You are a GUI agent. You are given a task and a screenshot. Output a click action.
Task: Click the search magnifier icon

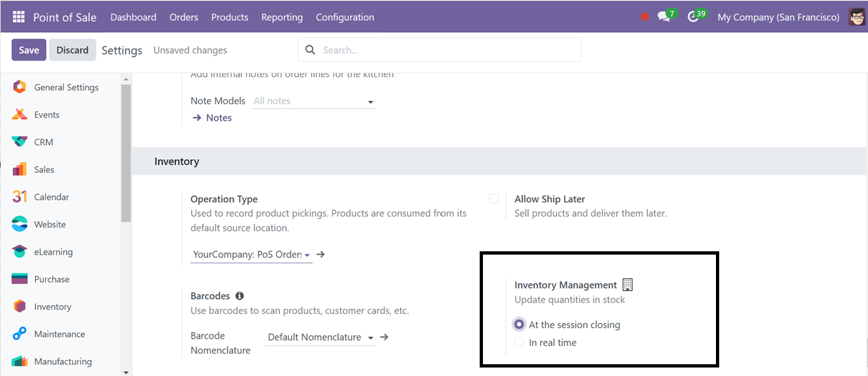311,50
